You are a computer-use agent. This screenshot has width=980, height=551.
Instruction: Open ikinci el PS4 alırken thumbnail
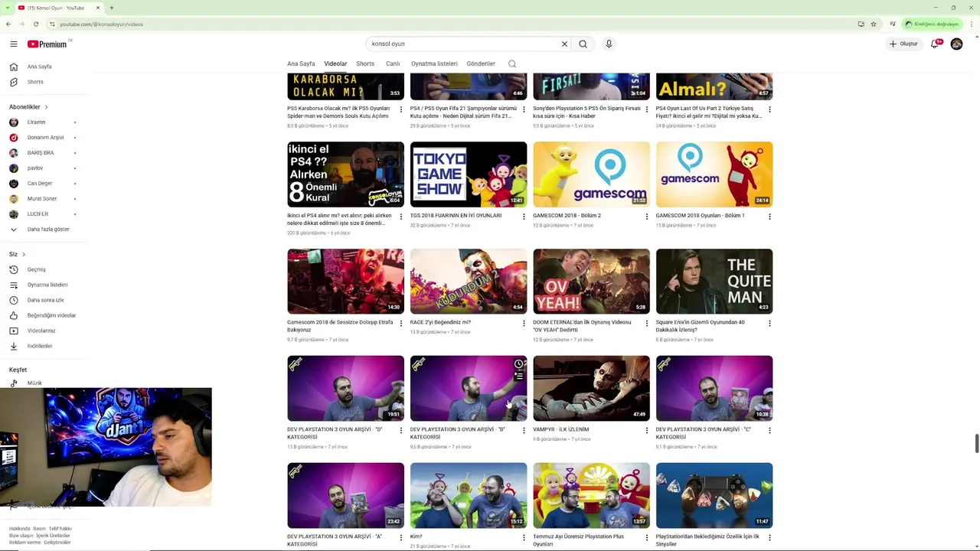345,174
